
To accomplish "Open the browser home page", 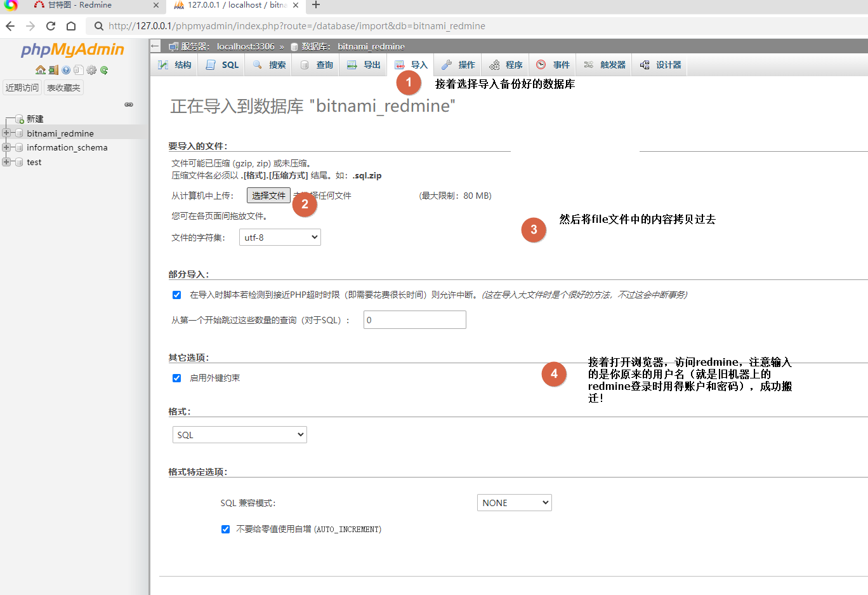I will (x=71, y=26).
